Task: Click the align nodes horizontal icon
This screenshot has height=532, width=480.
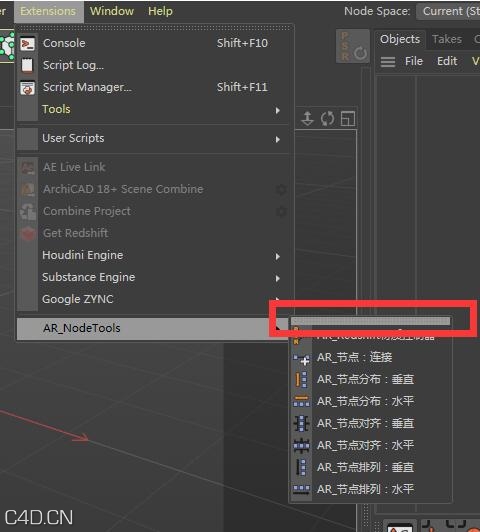Action: coord(301,445)
